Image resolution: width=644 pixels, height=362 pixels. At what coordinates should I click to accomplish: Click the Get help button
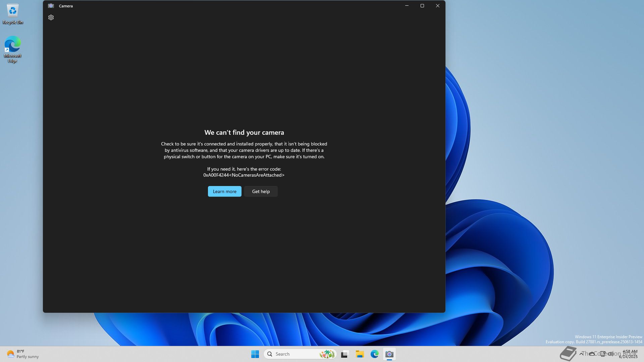(261, 191)
